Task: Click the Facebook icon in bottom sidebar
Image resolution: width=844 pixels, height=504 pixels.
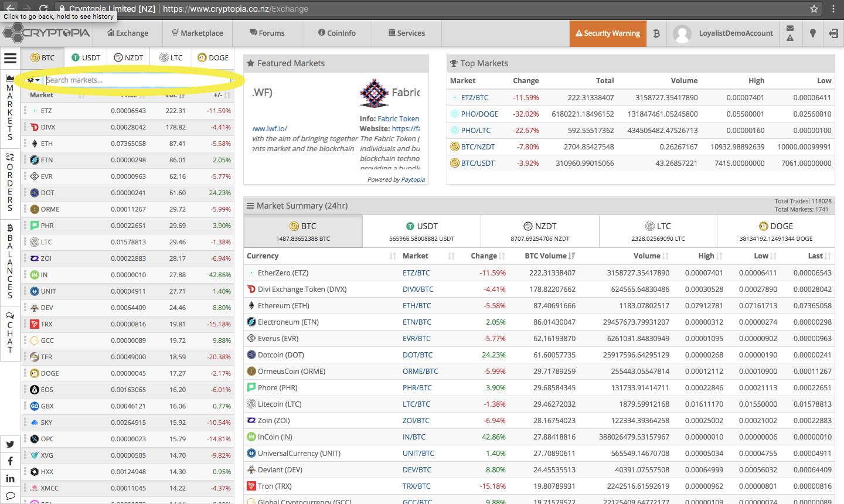Action: tap(10, 462)
